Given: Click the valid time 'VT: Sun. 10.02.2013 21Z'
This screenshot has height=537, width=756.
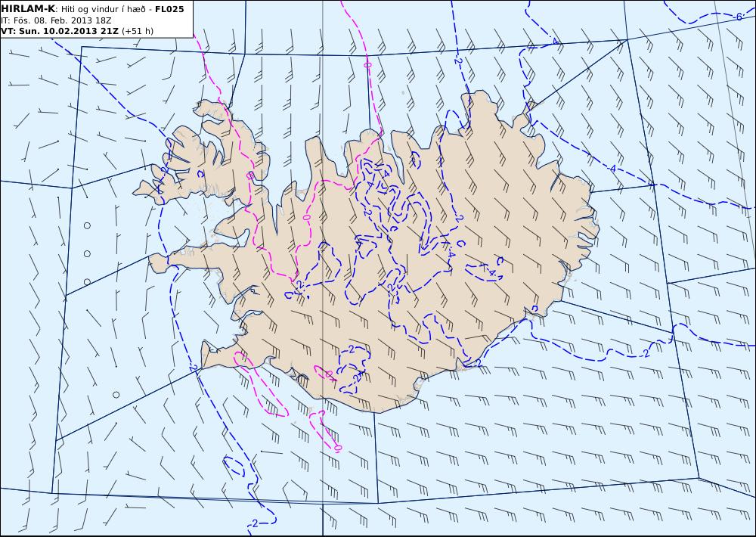Looking at the screenshot, I should (60, 31).
